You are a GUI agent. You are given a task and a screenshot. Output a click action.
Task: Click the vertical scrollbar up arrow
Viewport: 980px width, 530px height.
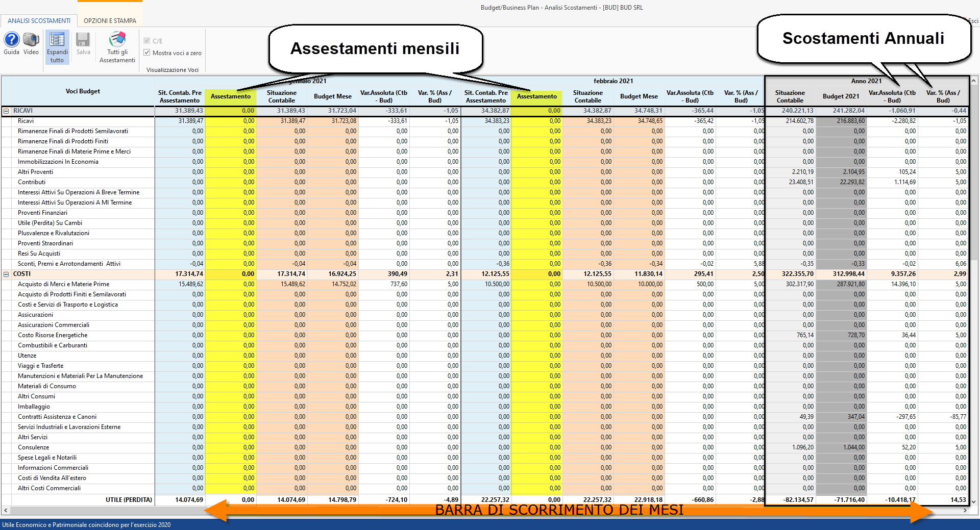[x=974, y=81]
